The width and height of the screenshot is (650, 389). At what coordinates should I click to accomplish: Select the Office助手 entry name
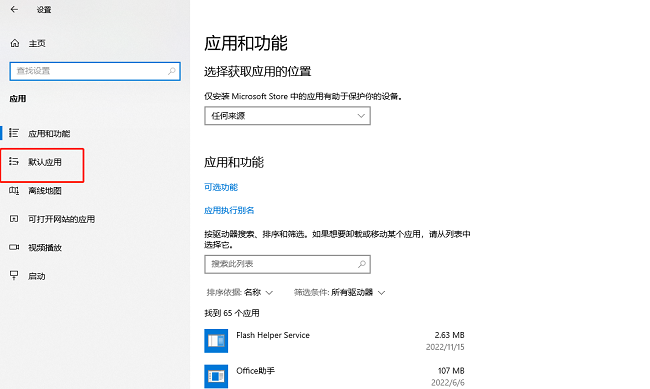point(255,370)
